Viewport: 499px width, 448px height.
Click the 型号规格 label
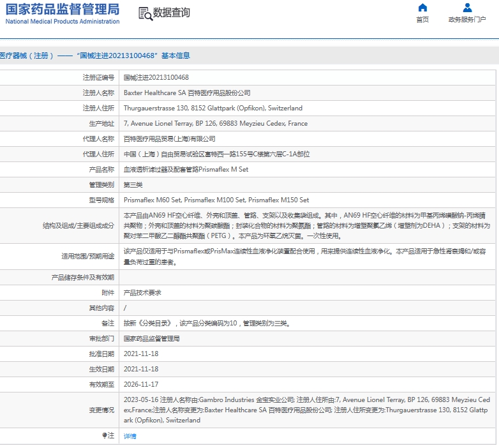[x=101, y=200]
